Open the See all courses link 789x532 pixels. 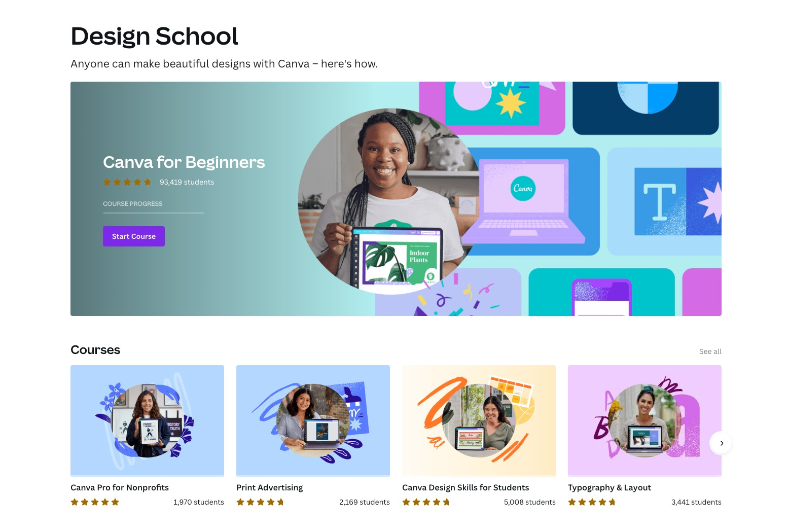point(710,351)
